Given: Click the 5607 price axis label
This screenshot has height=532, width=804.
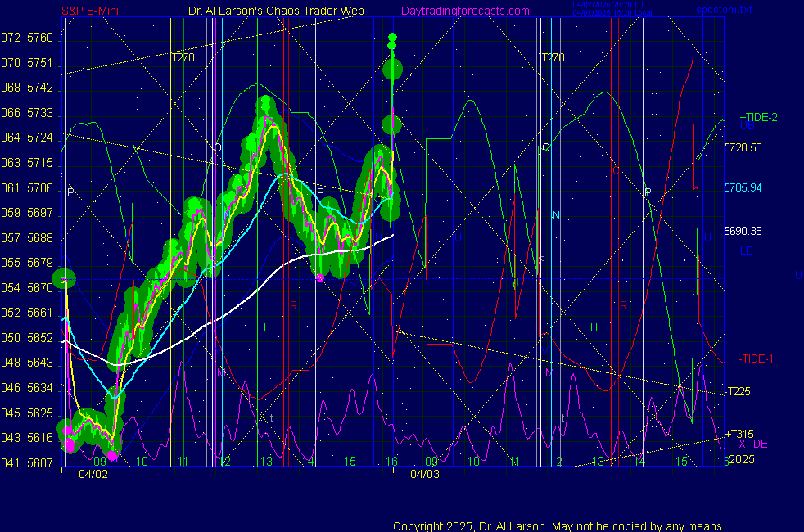Looking at the screenshot, I should tap(39, 463).
